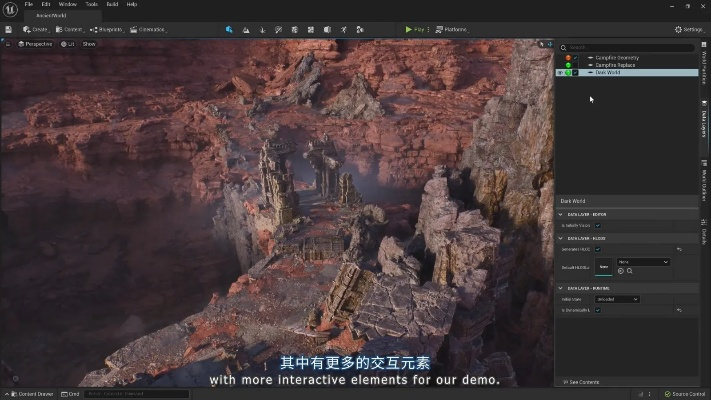711x400 pixels.
Task: Click the Perspective viewport button
Action: point(35,44)
